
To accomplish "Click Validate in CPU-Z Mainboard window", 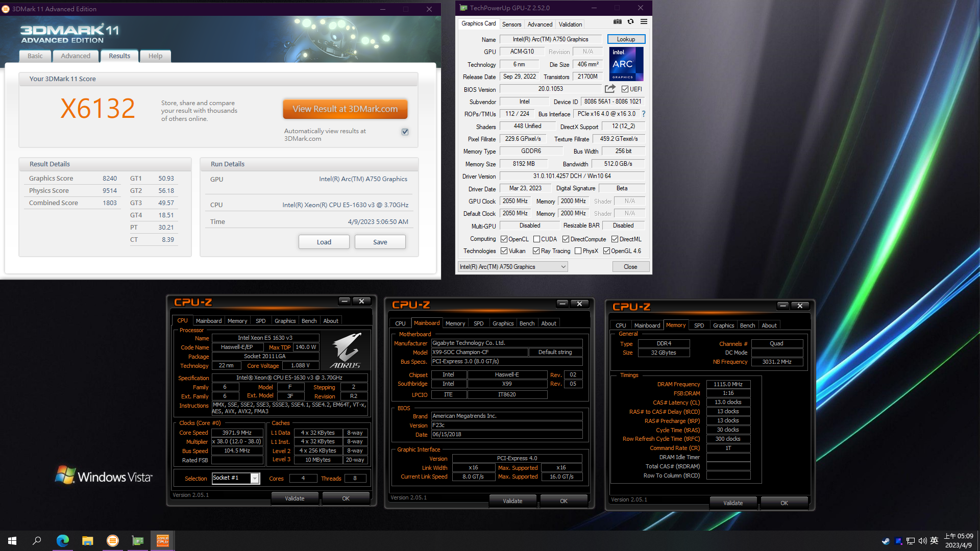I will coord(512,501).
